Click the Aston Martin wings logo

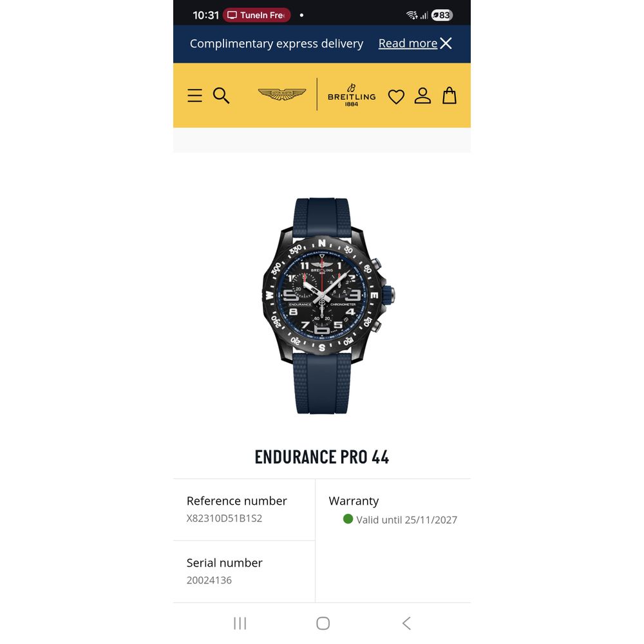[x=282, y=94]
